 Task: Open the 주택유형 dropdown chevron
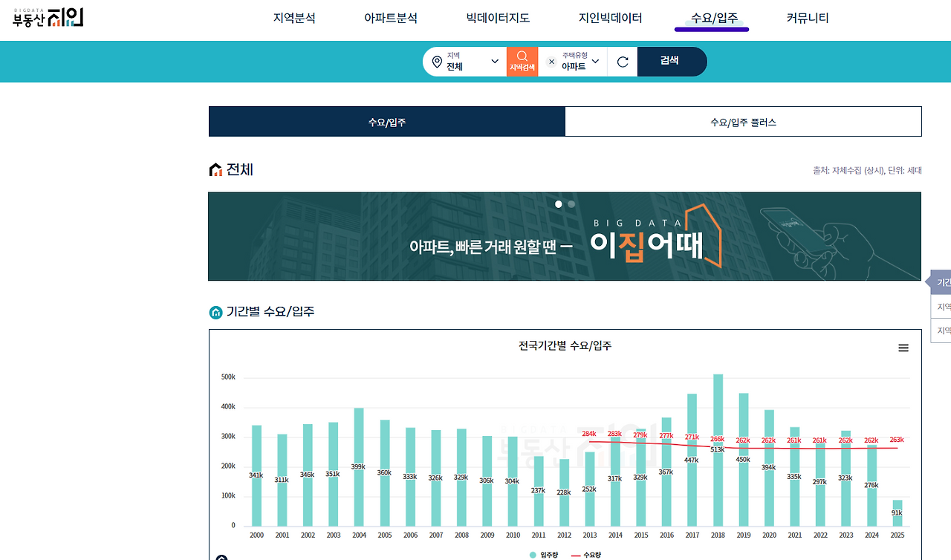(x=594, y=62)
